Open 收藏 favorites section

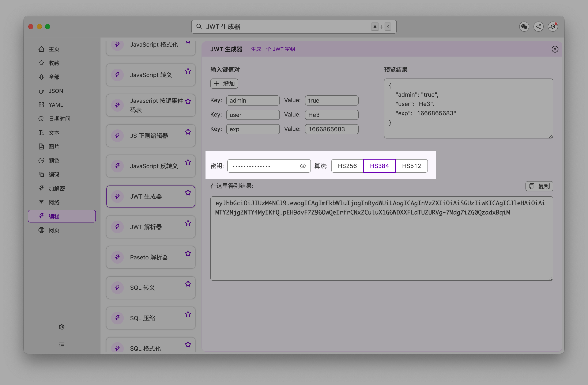(62, 63)
